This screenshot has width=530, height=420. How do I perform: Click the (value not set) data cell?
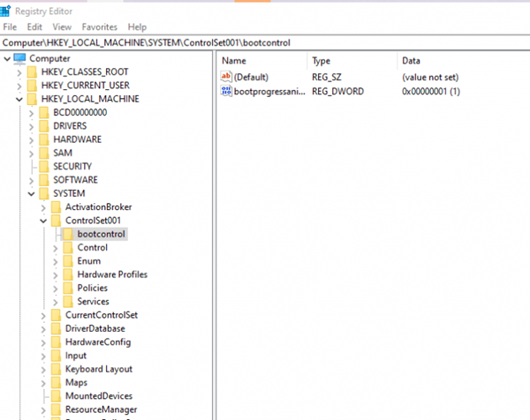(430, 77)
